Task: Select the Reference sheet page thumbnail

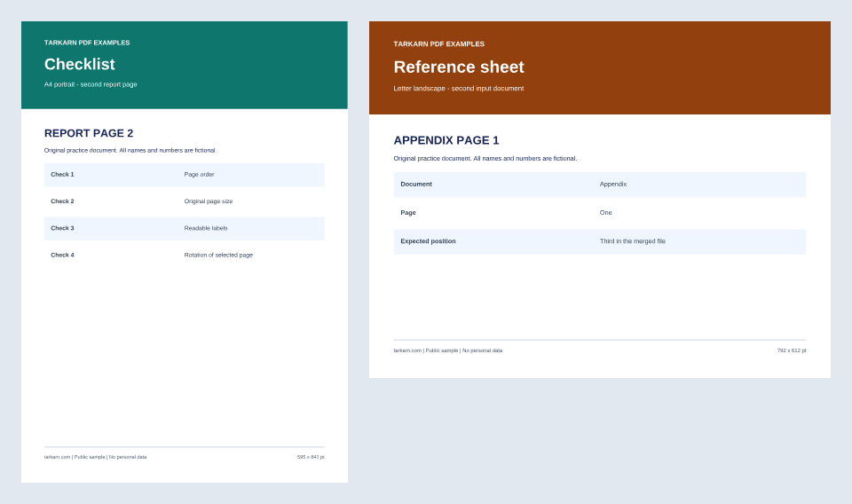Action: (600, 200)
